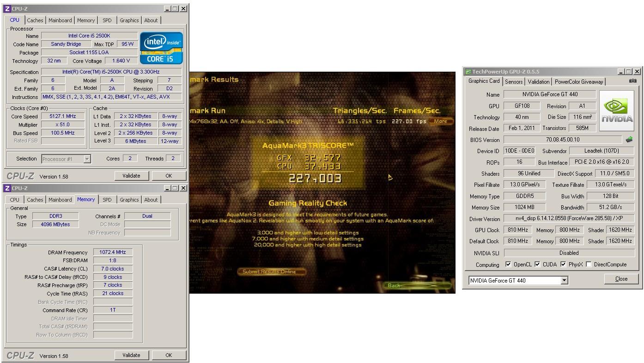Close the top CPU-Z window
This screenshot has width=644, height=363.
pyautogui.click(x=183, y=8)
